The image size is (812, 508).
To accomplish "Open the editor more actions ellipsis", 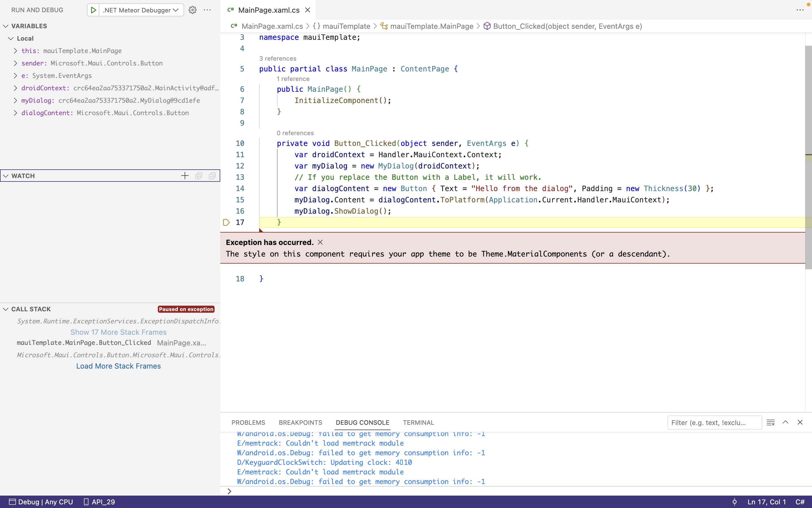I will pyautogui.click(x=800, y=10).
